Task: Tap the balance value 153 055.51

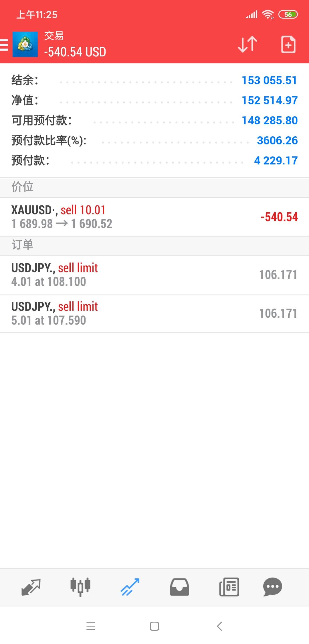Action: (x=269, y=80)
